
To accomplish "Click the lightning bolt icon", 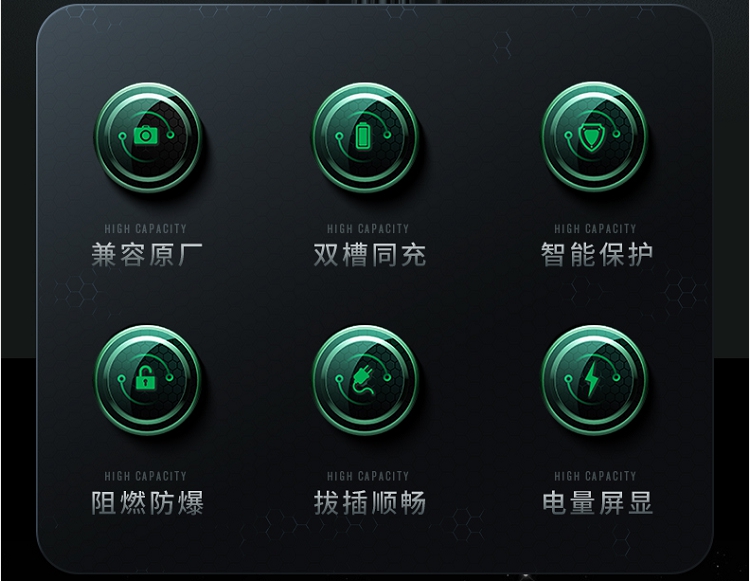I will click(x=592, y=379).
